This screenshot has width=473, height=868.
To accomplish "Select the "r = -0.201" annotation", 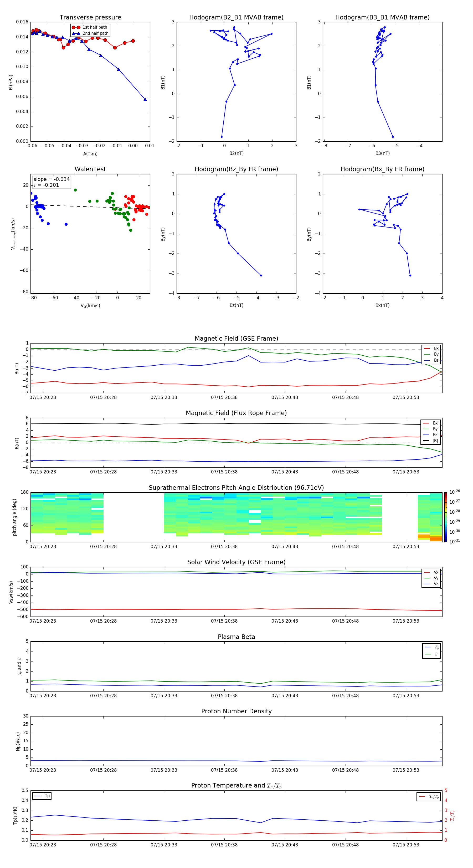I will pos(47,185).
